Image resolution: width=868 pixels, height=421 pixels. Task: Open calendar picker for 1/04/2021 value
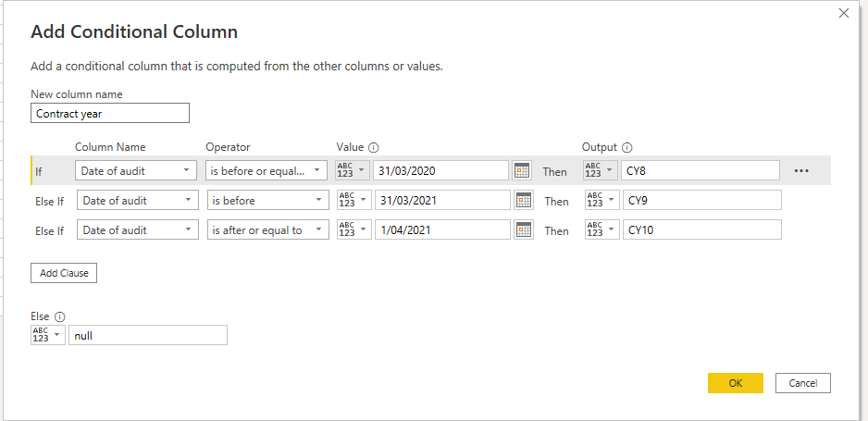(524, 229)
